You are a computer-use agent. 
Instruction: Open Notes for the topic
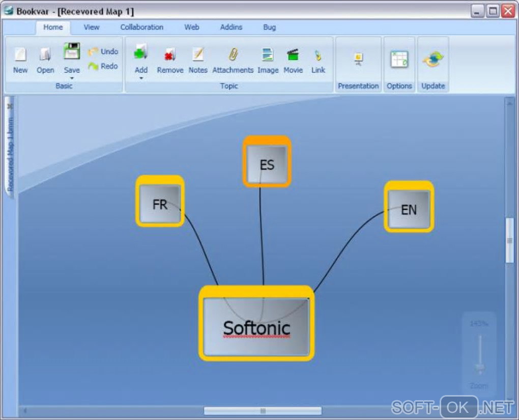point(198,61)
